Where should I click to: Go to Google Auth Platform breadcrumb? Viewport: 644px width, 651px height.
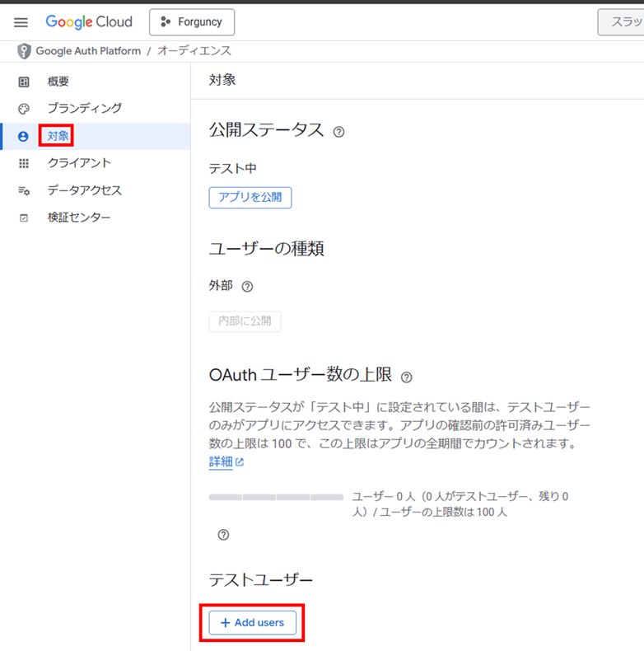pos(88,51)
